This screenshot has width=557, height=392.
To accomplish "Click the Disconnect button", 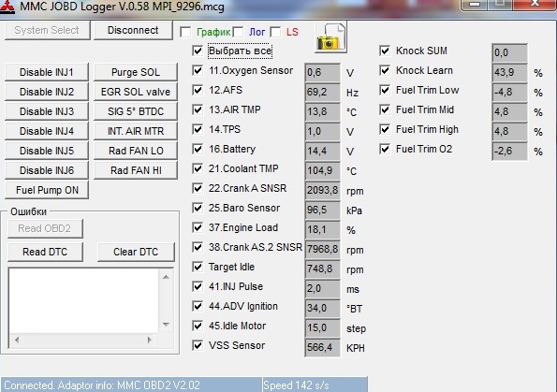I will [x=133, y=30].
